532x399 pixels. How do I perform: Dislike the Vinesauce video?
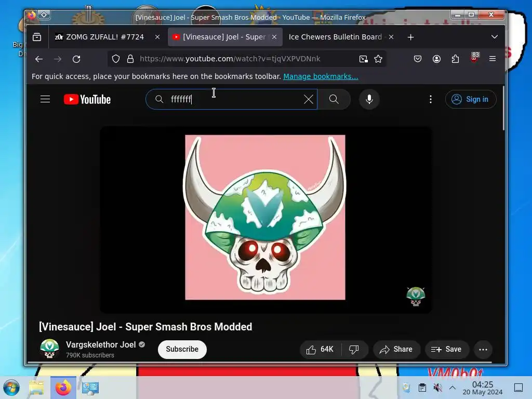pyautogui.click(x=354, y=350)
